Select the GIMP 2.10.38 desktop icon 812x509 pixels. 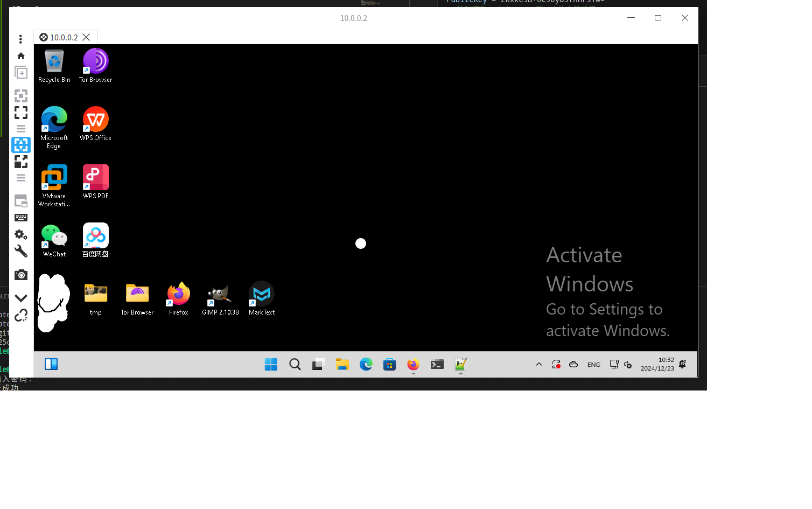[x=220, y=299]
